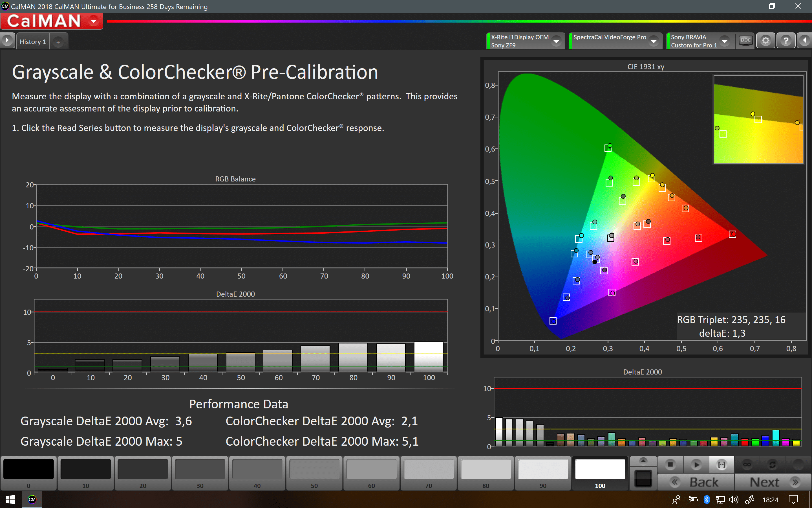812x508 pixels.
Task: Click the 100 bar in grayscale DeltaE chart
Action: 429,357
